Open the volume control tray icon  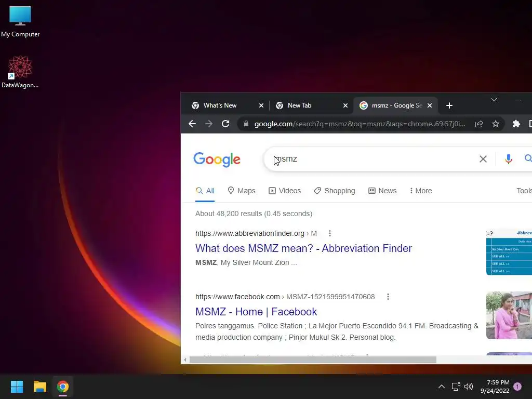coord(469,387)
